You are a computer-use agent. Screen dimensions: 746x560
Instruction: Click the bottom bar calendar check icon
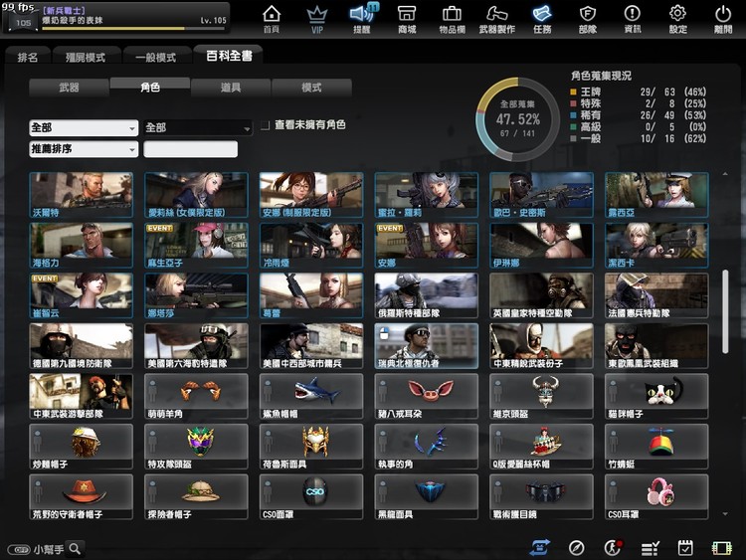point(685,548)
